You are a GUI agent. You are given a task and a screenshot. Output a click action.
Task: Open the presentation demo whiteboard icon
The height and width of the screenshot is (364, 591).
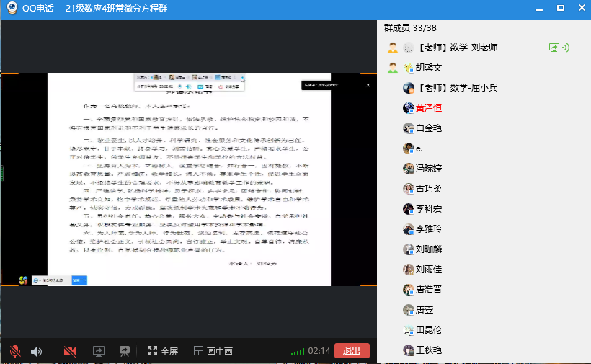124,351
